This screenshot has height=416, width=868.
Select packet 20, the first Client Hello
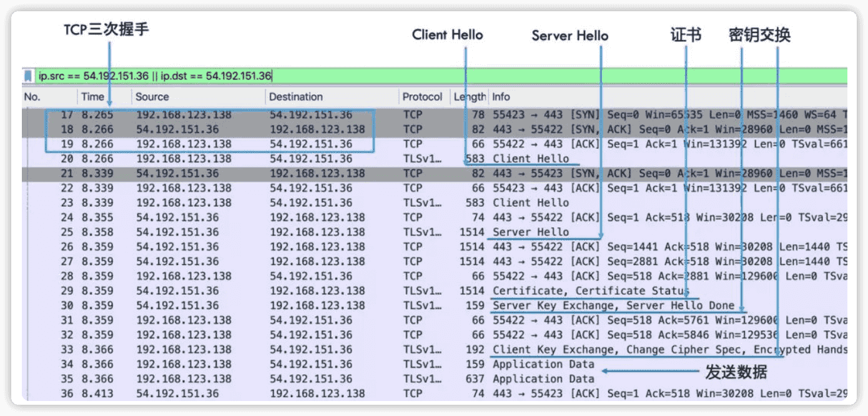pos(435,159)
